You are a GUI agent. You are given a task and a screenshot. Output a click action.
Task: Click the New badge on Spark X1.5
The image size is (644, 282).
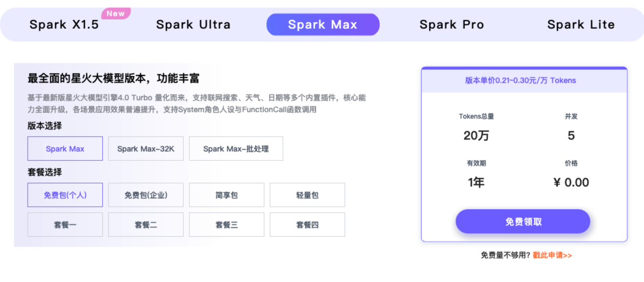(116, 13)
